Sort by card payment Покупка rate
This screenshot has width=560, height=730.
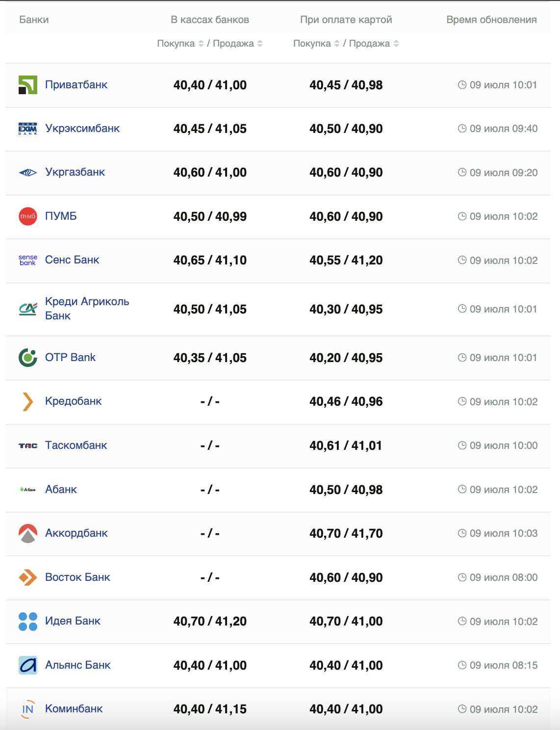tap(337, 44)
